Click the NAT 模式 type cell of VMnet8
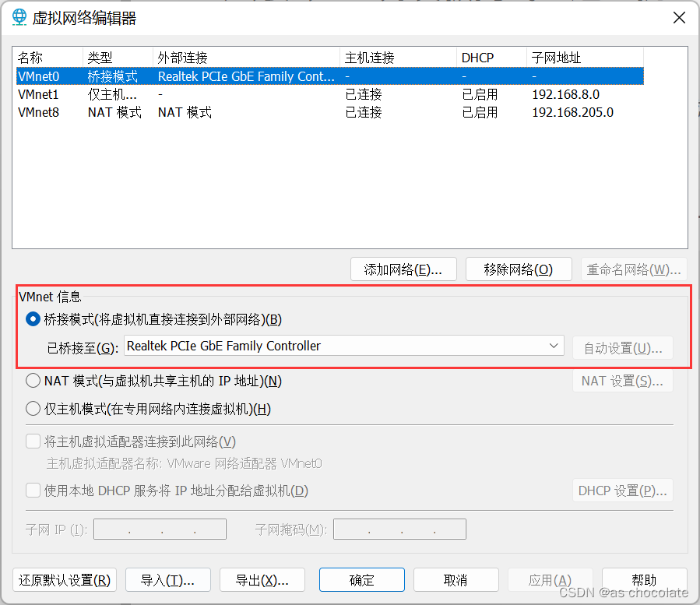This screenshot has width=700, height=605. tap(114, 113)
